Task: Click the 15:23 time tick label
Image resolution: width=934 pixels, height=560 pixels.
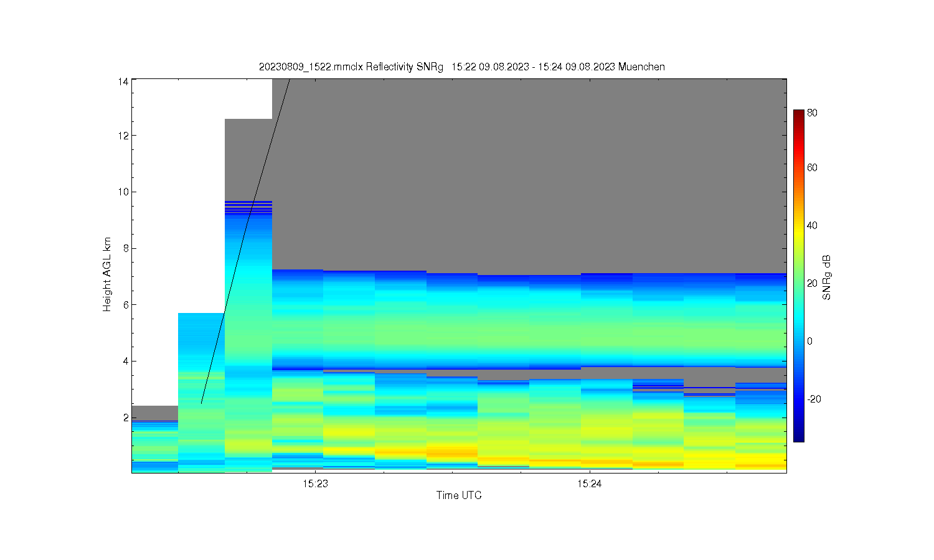Action: (316, 483)
